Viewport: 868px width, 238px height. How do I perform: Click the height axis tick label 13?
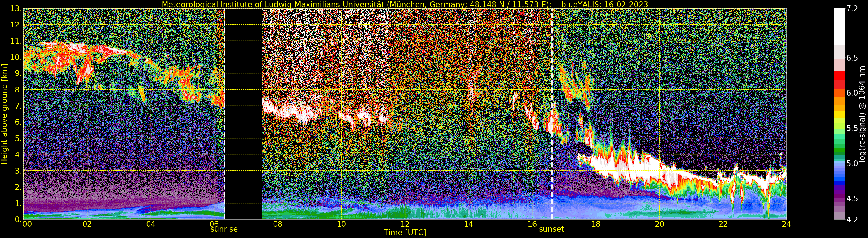16,9
